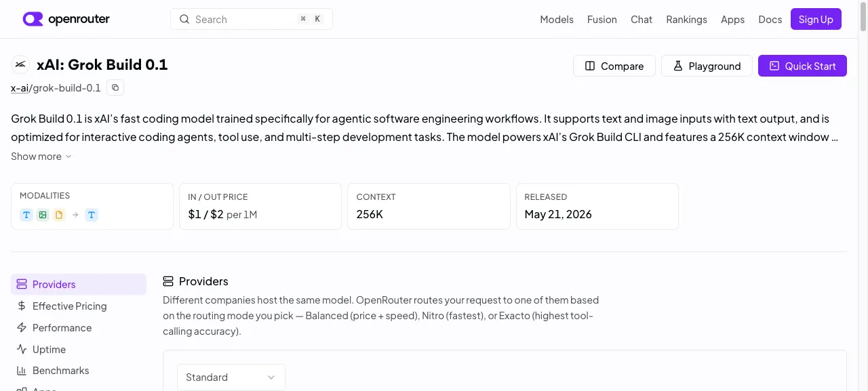
Task: Click the image input modality icon
Action: 43,215
